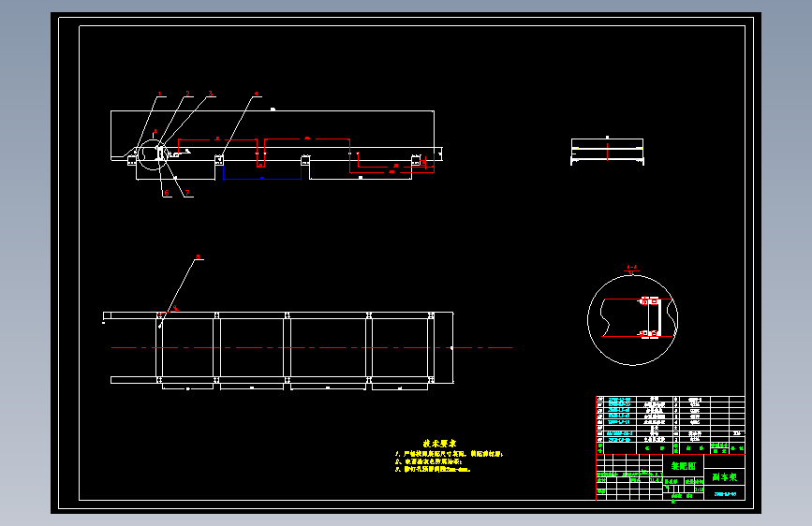The image size is (812, 526).
Task: Click the cyan drawing number in title block
Action: coord(725,494)
